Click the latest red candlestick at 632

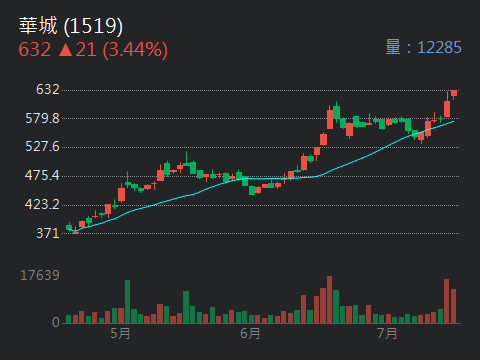(454, 93)
